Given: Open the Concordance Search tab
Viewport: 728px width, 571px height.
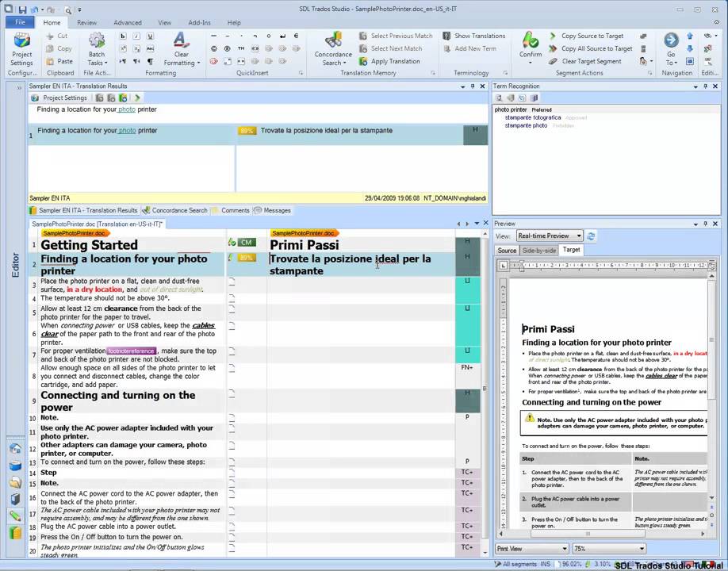Looking at the screenshot, I should (x=175, y=210).
